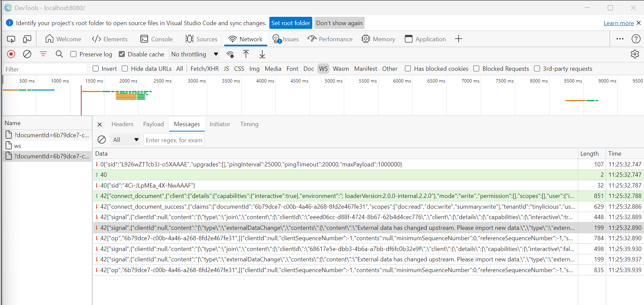The width and height of the screenshot is (644, 305).
Task: Disable the Disable cache checkbox
Action: pyautogui.click(x=122, y=54)
